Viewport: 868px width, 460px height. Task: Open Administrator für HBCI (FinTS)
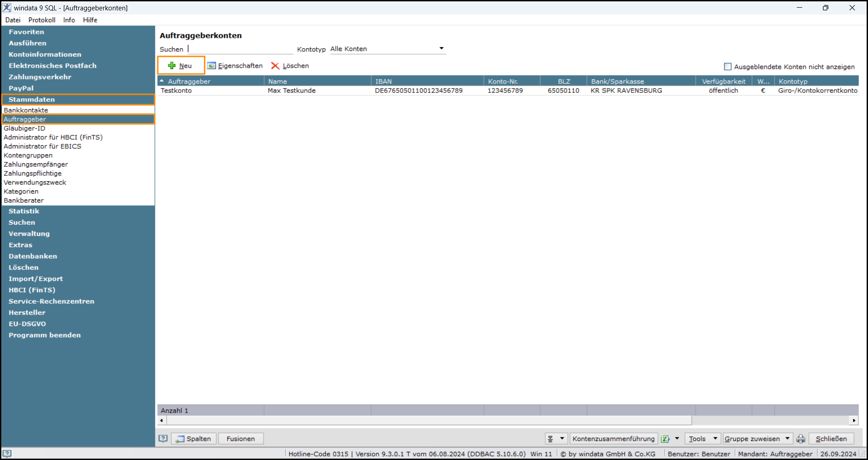(x=78, y=138)
